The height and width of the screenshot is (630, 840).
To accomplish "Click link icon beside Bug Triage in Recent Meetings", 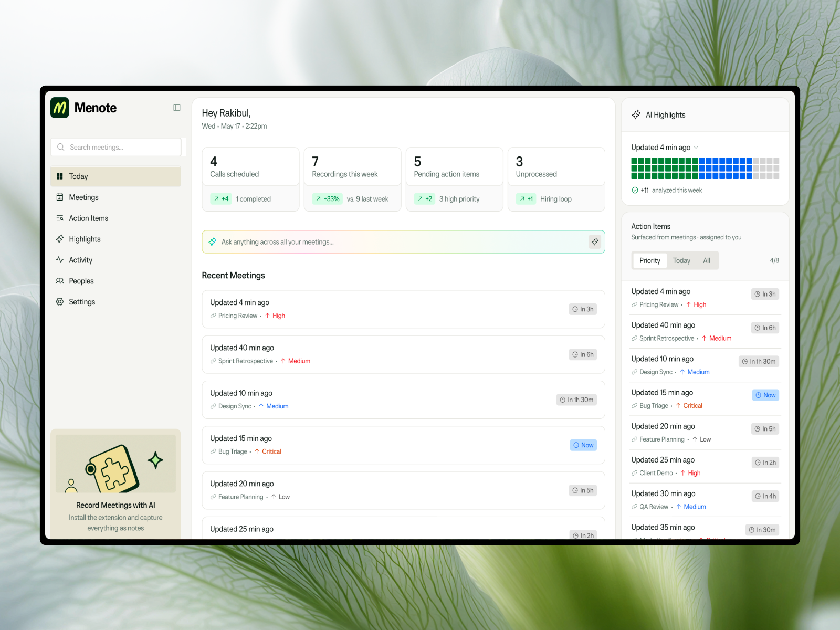I will (x=213, y=452).
